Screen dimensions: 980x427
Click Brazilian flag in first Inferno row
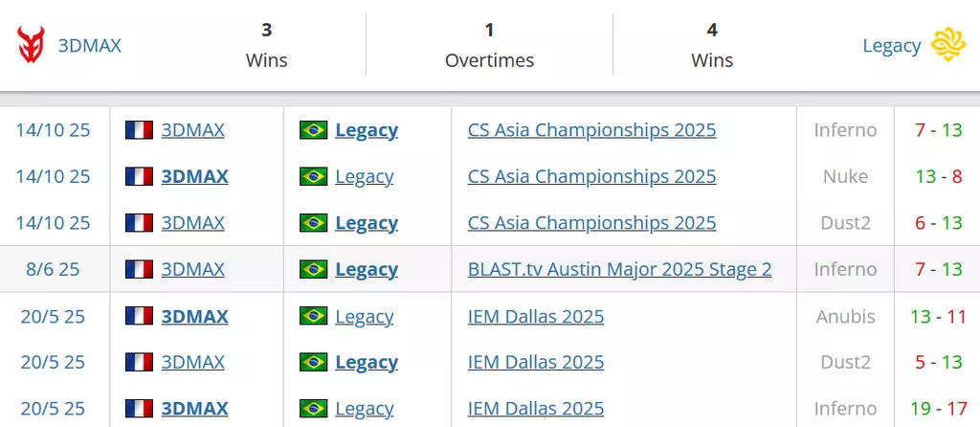click(313, 130)
